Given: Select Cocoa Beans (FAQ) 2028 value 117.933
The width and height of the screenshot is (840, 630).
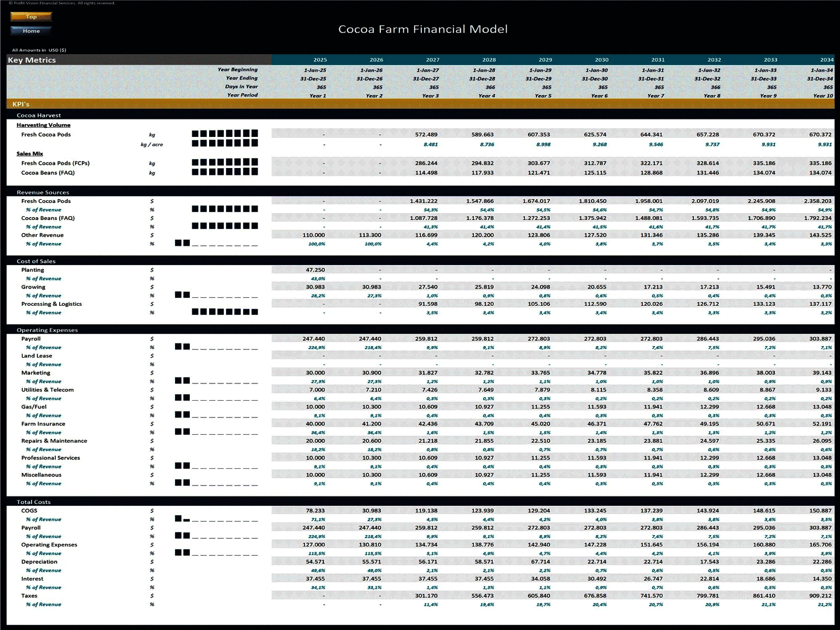Looking at the screenshot, I should pyautogui.click(x=483, y=173).
